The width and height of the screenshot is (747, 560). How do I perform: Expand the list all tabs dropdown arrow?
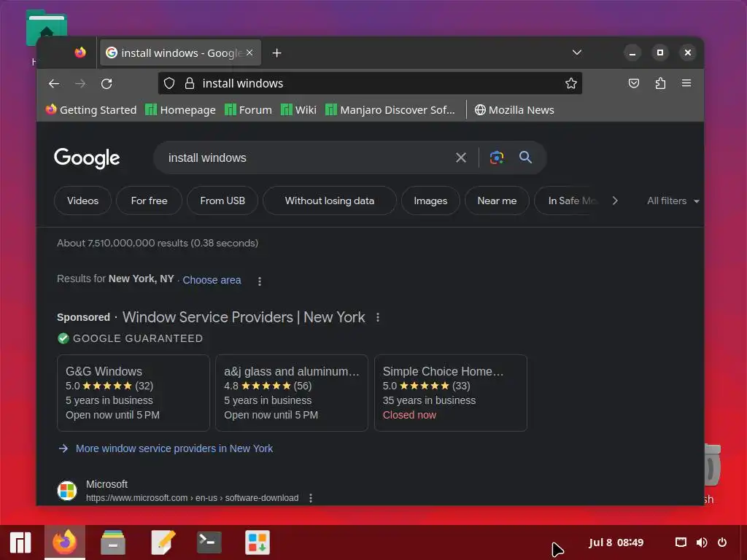pyautogui.click(x=577, y=52)
